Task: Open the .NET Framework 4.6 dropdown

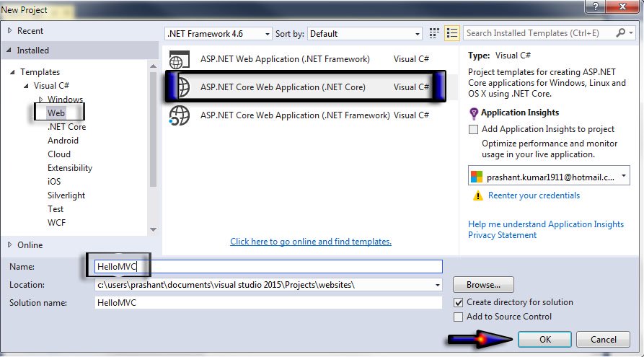Action: pos(218,34)
